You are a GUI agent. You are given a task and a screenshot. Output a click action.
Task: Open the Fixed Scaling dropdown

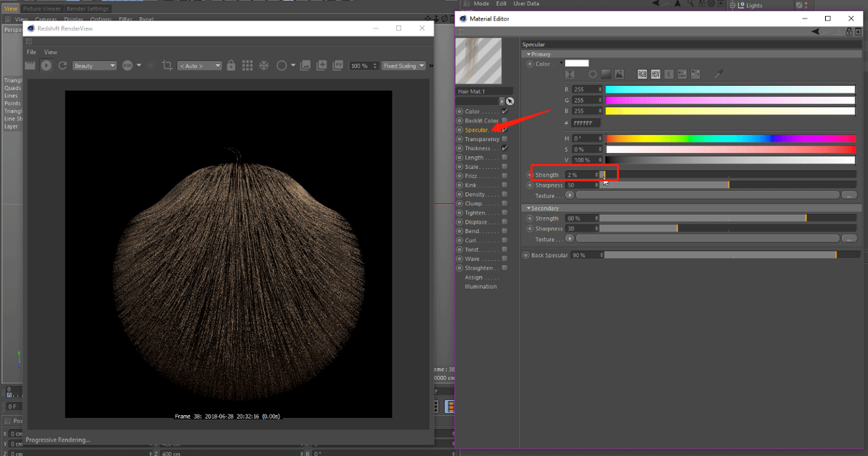point(403,66)
